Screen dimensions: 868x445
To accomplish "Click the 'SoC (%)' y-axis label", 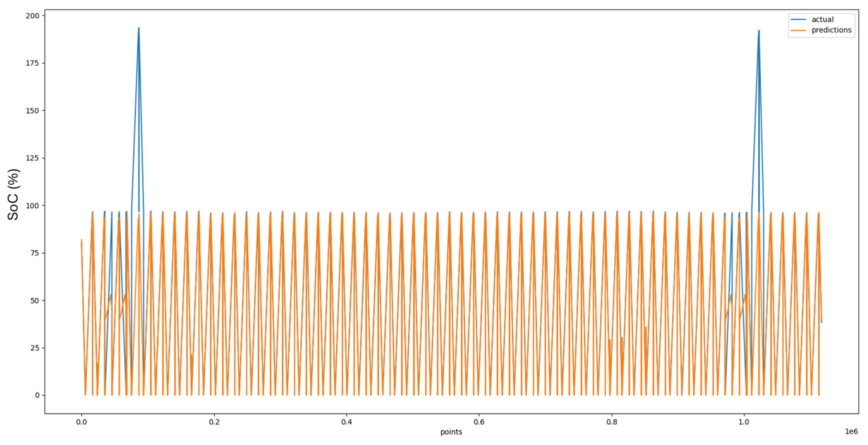I will click(13, 195).
